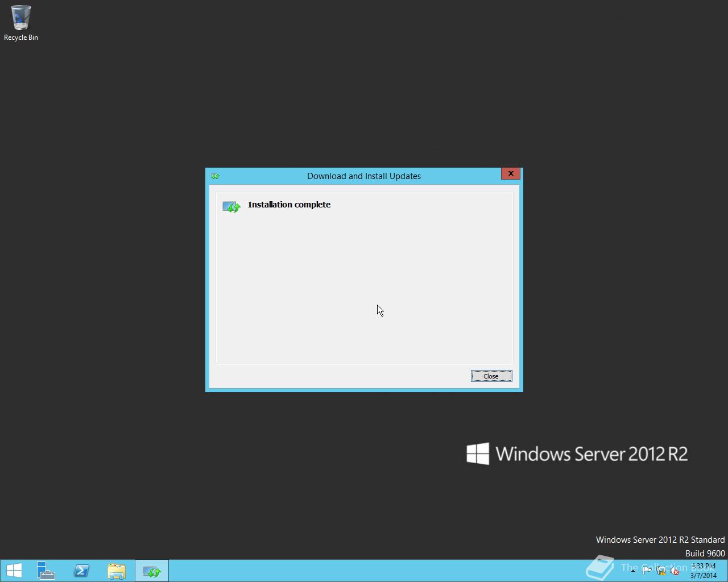
Task: Open the clock showing 3/7/2014
Action: click(703, 571)
